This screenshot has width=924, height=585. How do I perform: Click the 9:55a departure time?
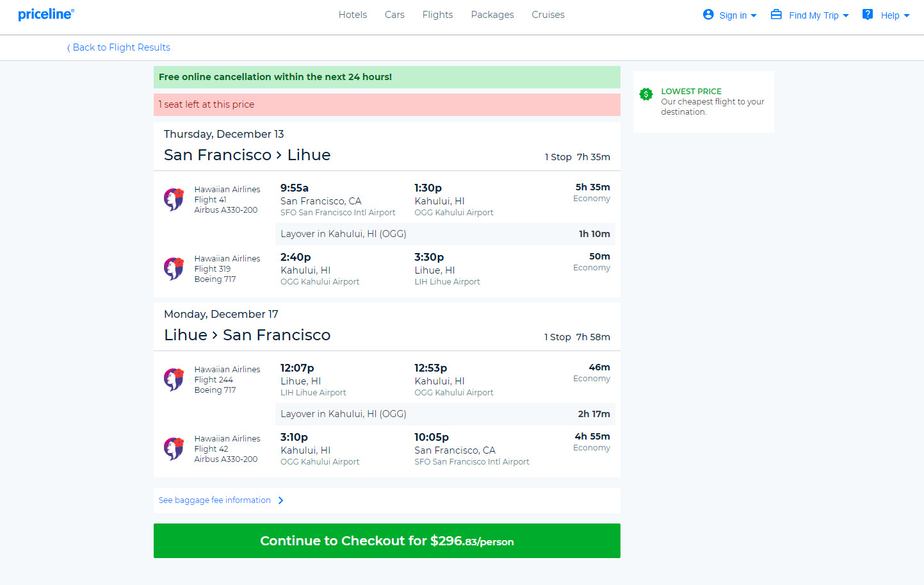pos(295,188)
